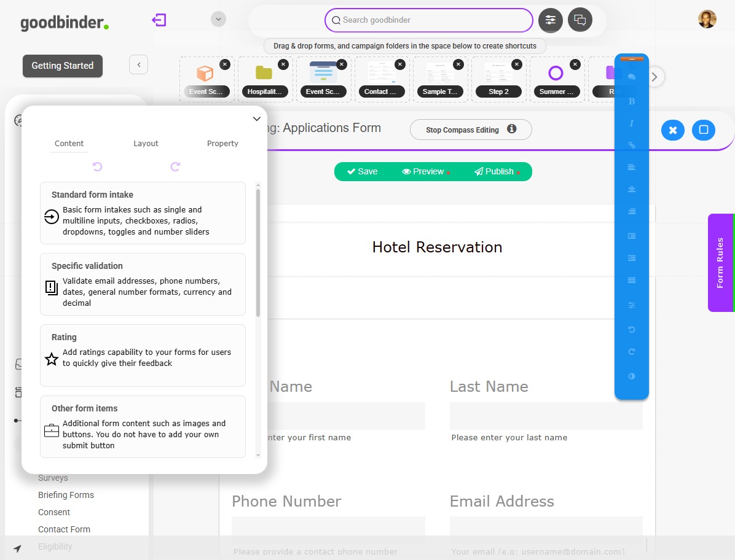Open the chat messages icon beside search
This screenshot has width=735, height=560.
coord(580,20)
